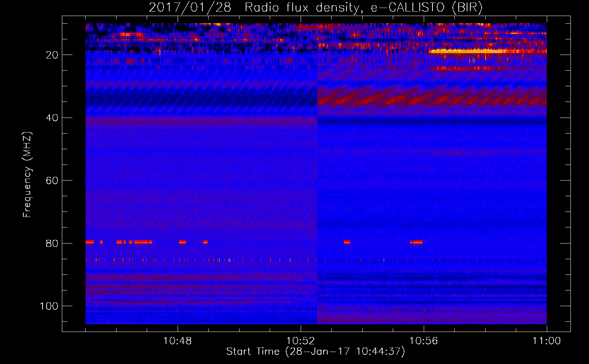
Task: Click the 60 frequency tick label
Action: (x=52, y=181)
